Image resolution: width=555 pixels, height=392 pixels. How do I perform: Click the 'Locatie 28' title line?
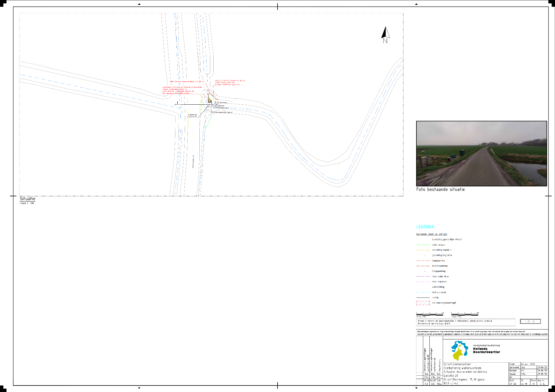pos(451,376)
